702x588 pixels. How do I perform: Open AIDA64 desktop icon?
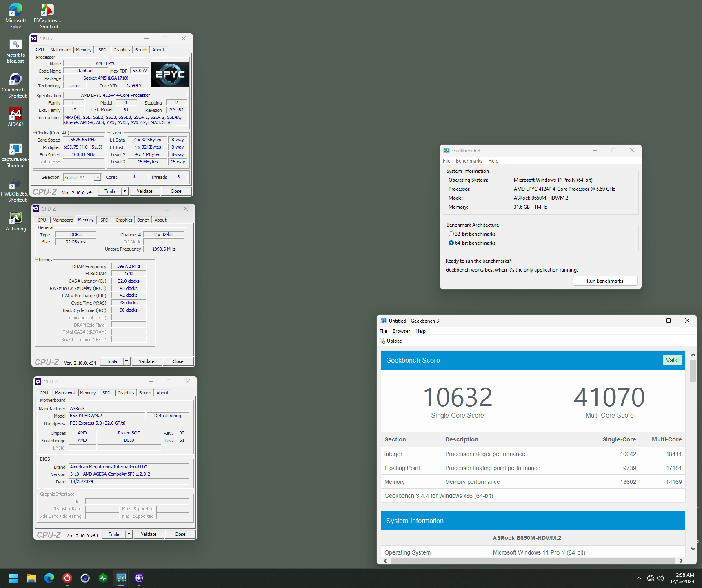[x=16, y=117]
